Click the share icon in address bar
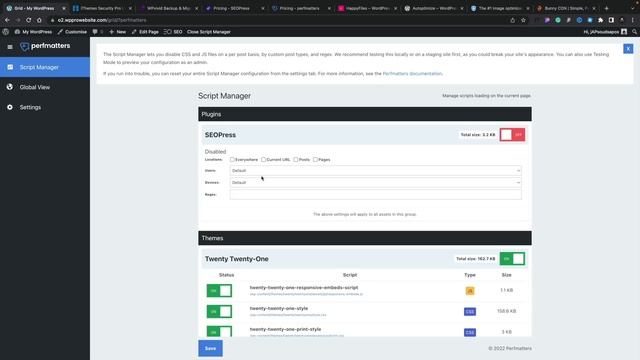640x360 pixels. (x=513, y=20)
